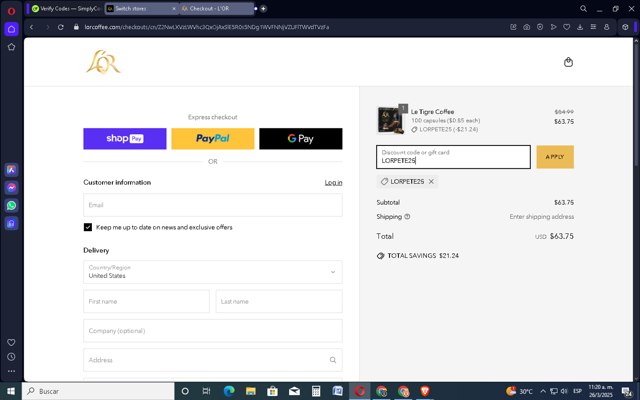Image resolution: width=640 pixels, height=400 pixels.
Task: Click the TOTAL SAVINGS $21.24 text
Action: [x=423, y=256]
